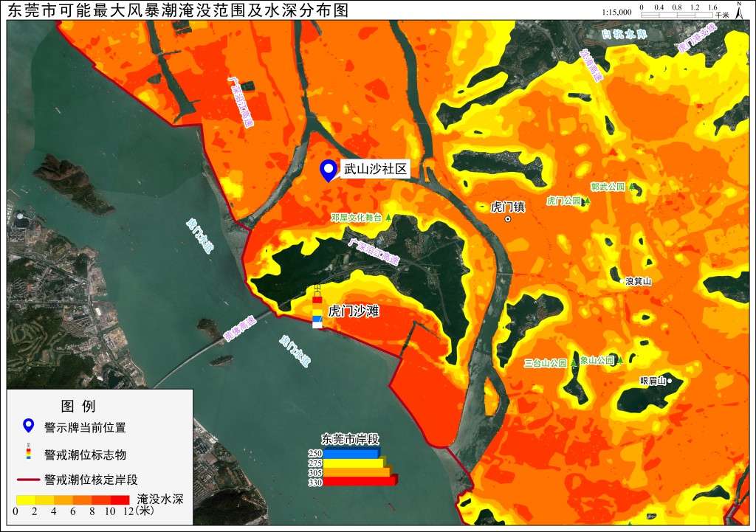Click the 浪箕山 label on the map

(x=639, y=281)
